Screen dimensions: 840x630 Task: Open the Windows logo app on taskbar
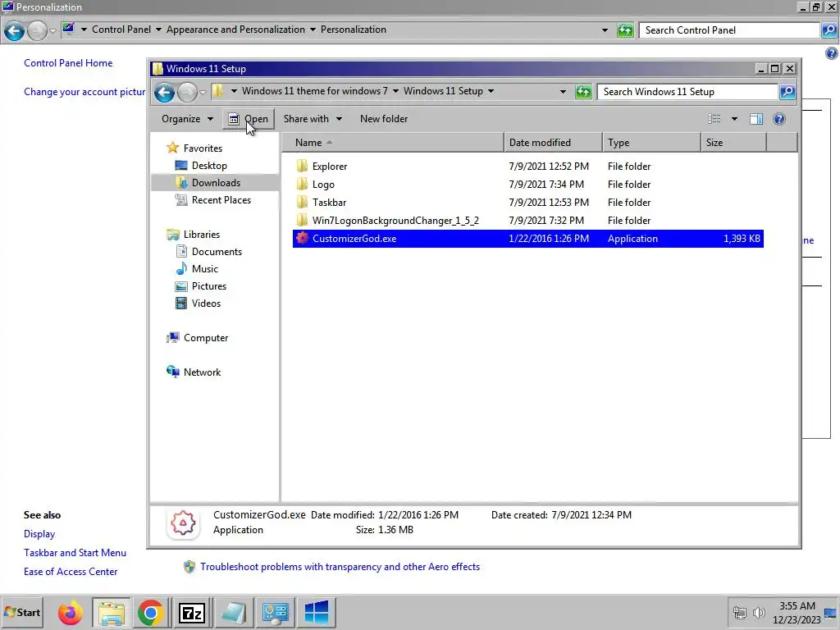pos(316,612)
